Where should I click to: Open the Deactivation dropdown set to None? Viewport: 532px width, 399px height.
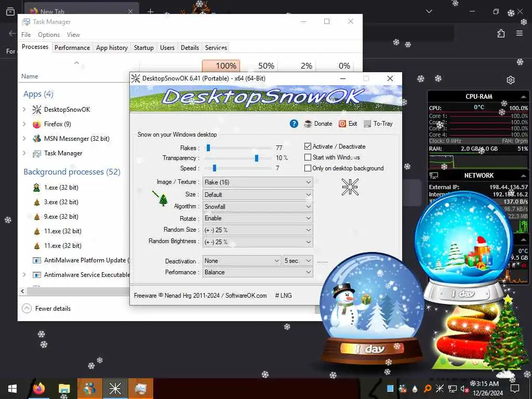pos(242,261)
